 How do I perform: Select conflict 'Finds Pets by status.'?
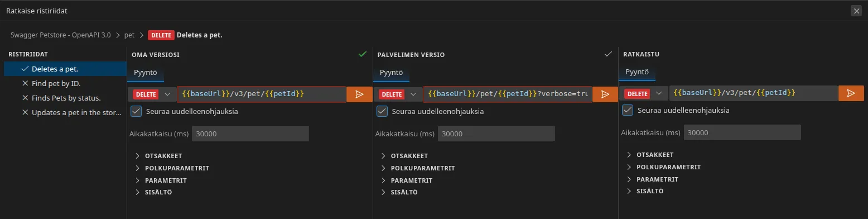[x=65, y=98]
